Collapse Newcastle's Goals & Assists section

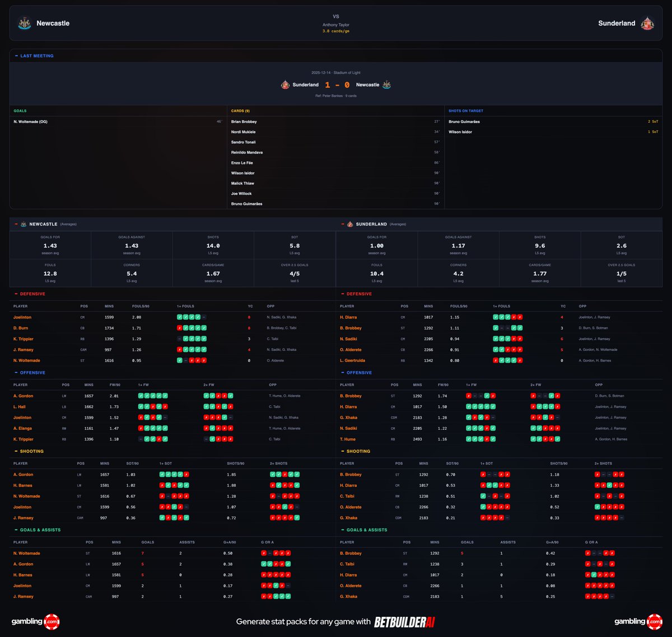pos(16,530)
